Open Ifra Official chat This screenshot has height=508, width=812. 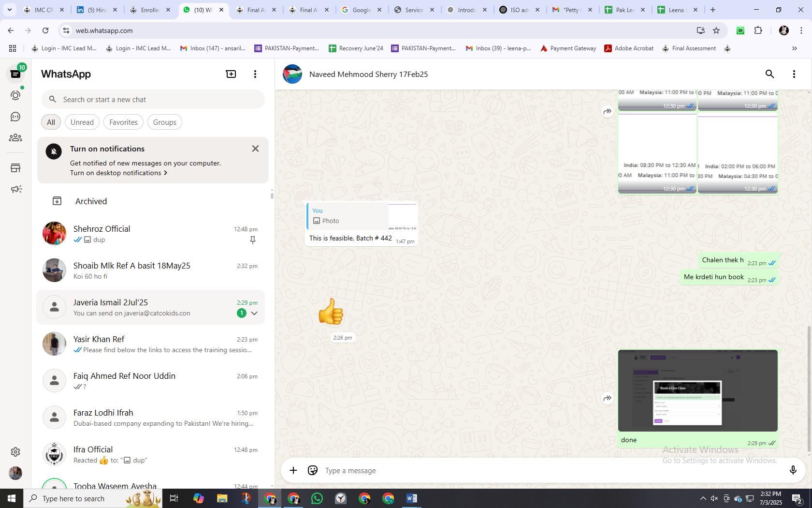pos(151,454)
